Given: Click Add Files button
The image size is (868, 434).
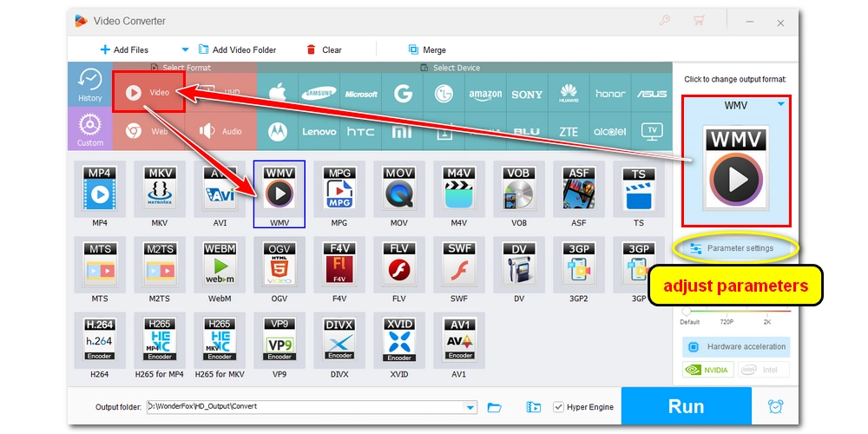Looking at the screenshot, I should pos(124,49).
